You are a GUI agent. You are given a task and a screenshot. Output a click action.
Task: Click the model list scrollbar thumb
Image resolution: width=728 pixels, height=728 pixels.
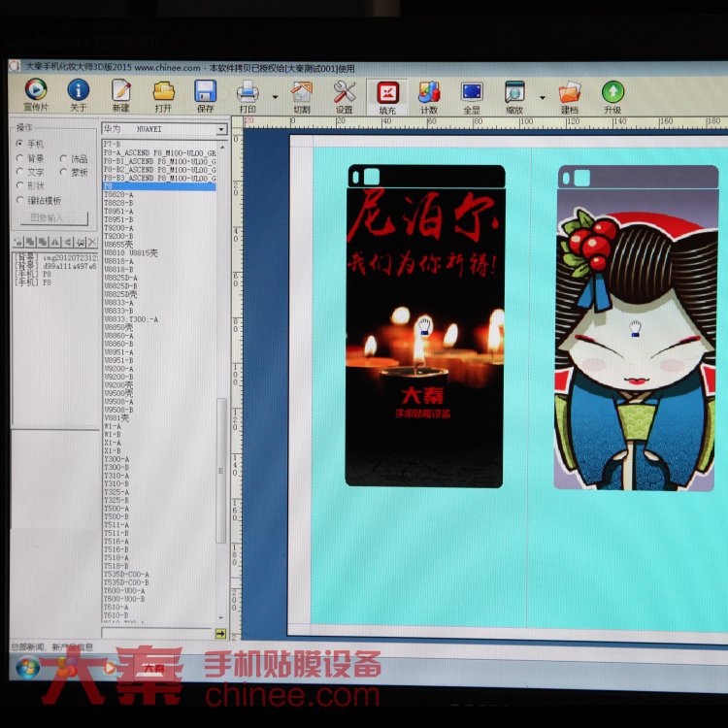point(221,471)
